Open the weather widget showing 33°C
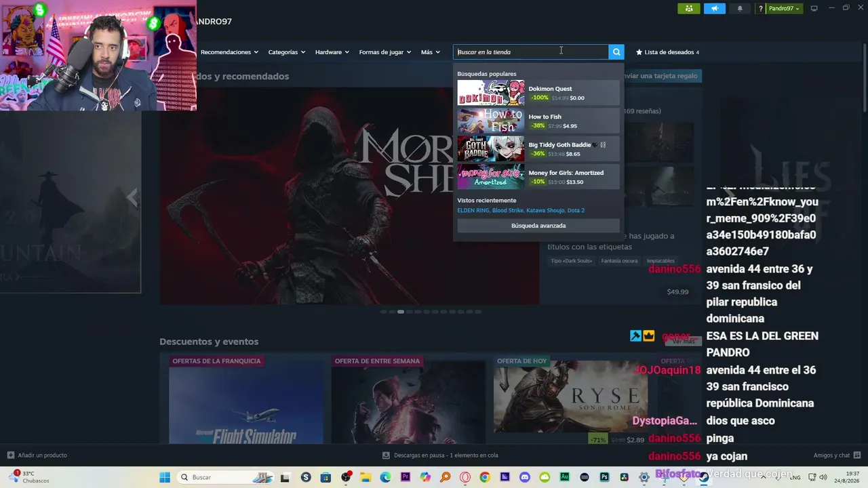868x488 pixels. click(x=28, y=477)
